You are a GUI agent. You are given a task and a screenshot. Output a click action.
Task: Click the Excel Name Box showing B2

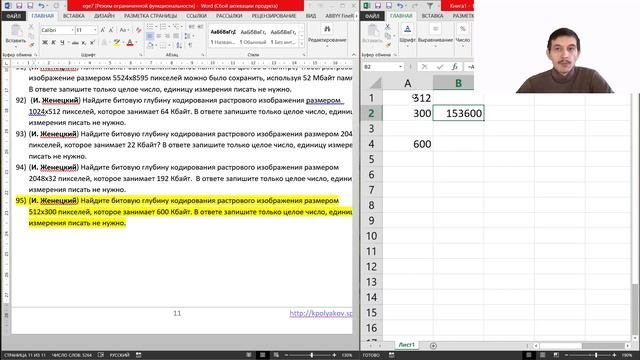[x=382, y=67]
